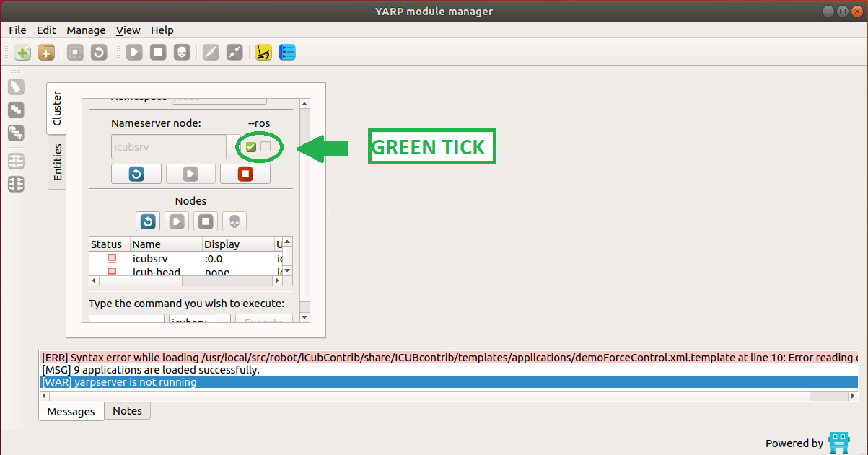868x455 pixels.
Task: Click the folder-with-plus open file icon
Action: (46, 53)
